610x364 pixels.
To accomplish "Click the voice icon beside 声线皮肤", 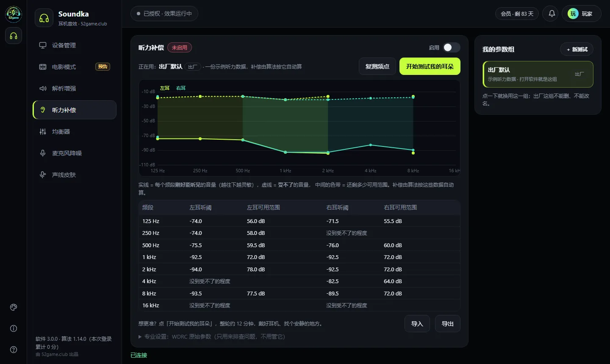I will (43, 175).
